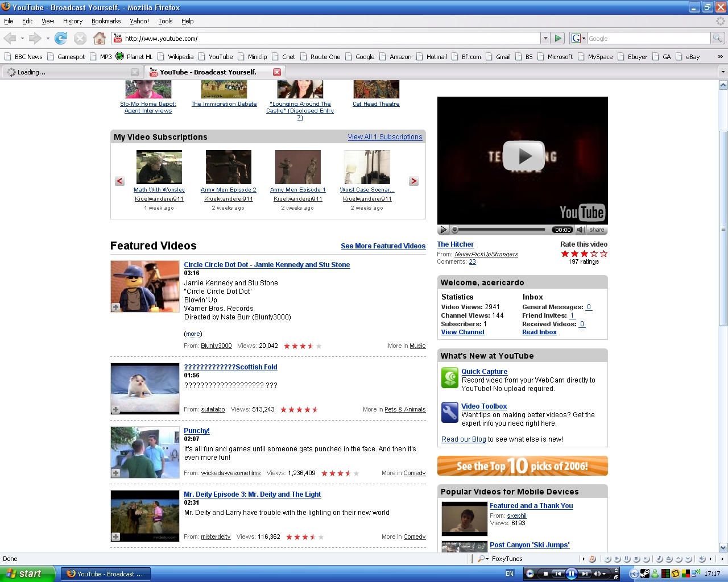
Task: Open the See More Featured Videos link
Action: pyautogui.click(x=383, y=246)
